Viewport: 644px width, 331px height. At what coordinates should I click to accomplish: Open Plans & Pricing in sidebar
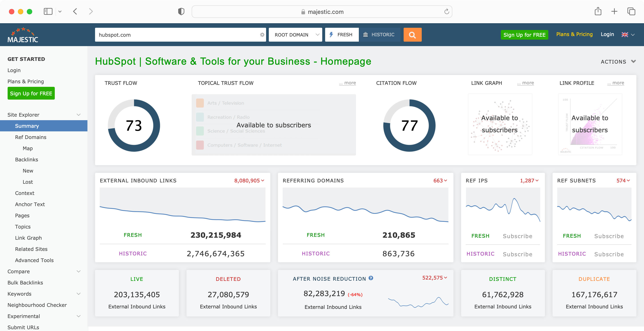[x=25, y=81]
